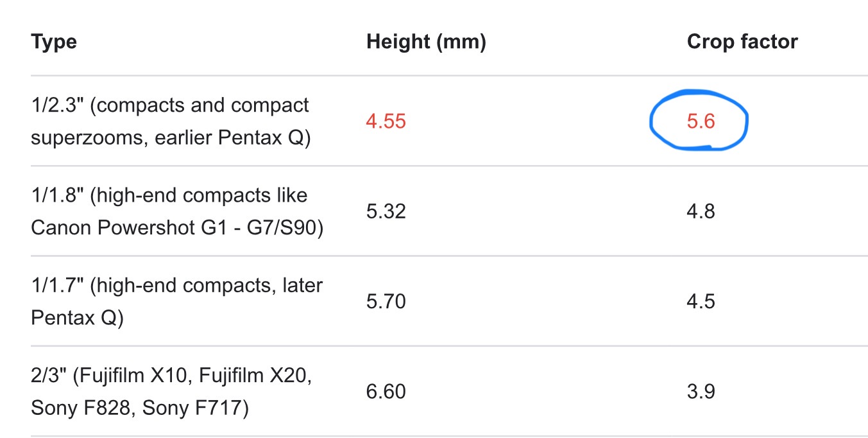Click the blue hand-drawn circle annotation
The height and width of the screenshot is (438, 868).
pyautogui.click(x=699, y=121)
